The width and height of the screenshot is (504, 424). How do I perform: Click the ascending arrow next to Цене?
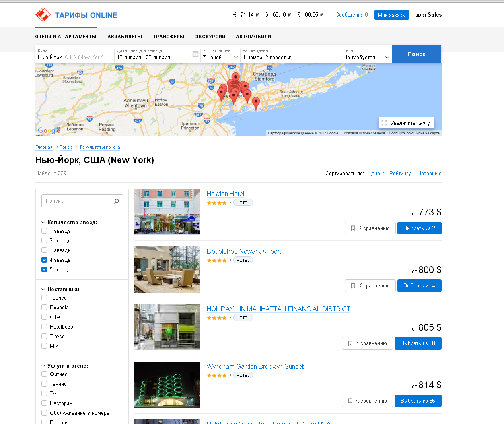coord(383,174)
